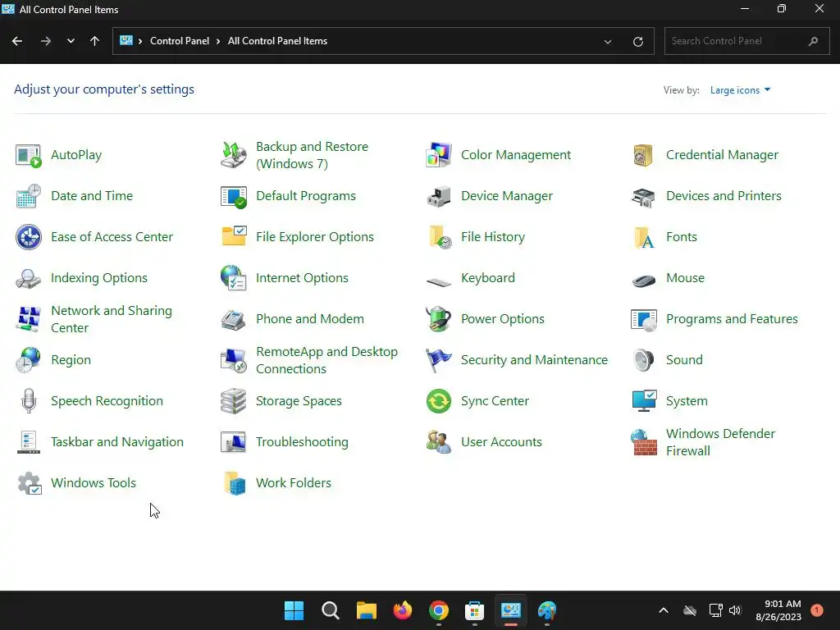Show hidden system tray icons
The width and height of the screenshot is (840, 630).
[x=663, y=610]
